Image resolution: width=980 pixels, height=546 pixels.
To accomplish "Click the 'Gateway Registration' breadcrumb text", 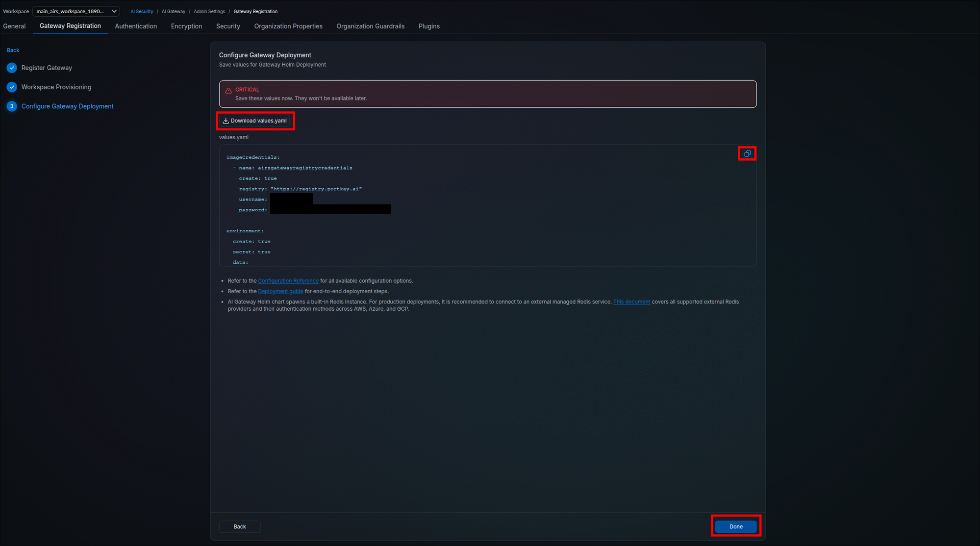I will (x=255, y=11).
